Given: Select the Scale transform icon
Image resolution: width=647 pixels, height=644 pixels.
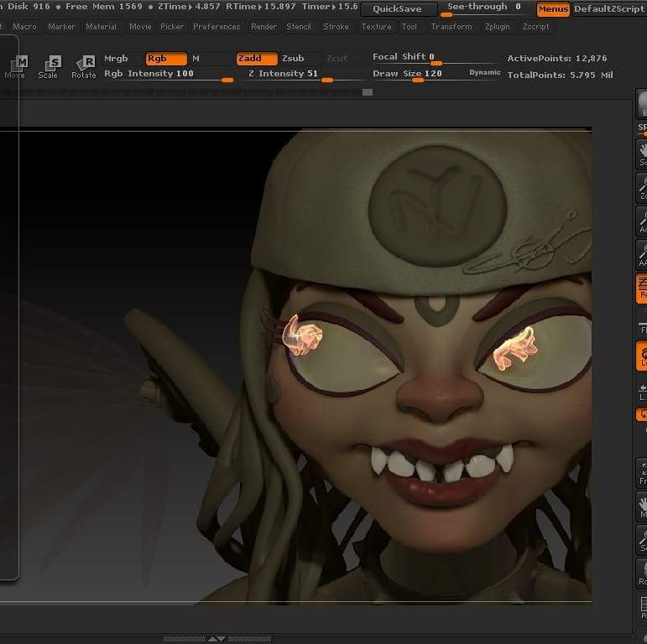Looking at the screenshot, I should tap(49, 67).
